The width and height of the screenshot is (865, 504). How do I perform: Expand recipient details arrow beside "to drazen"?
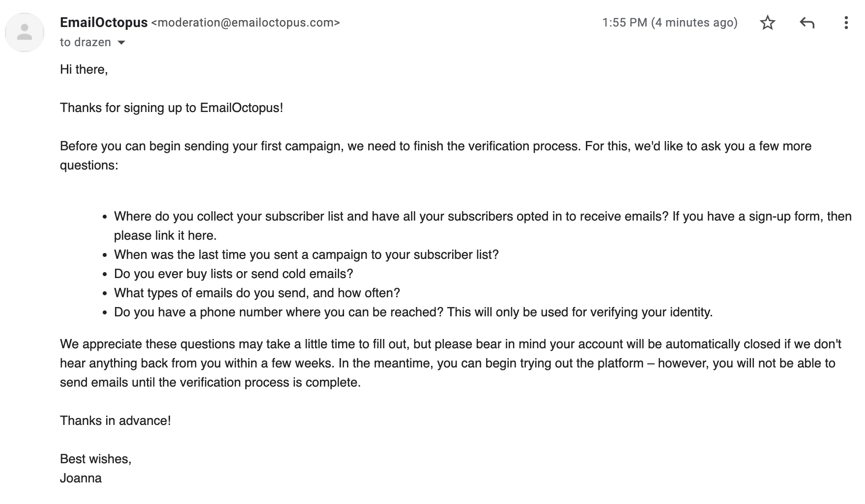[x=121, y=43]
